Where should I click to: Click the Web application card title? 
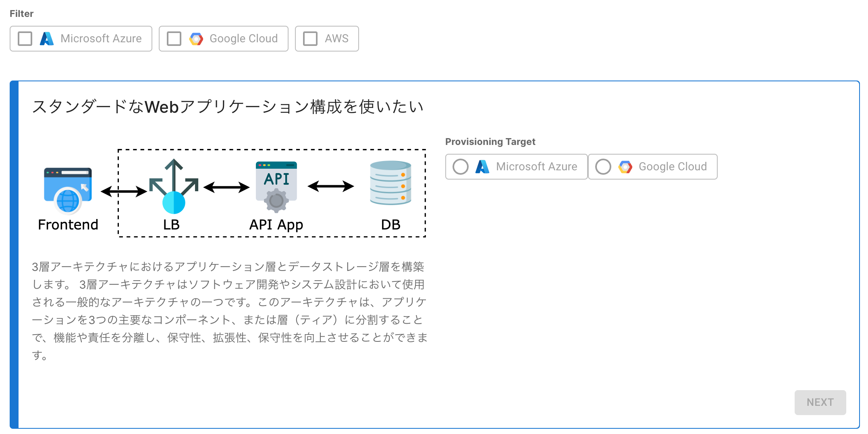(x=228, y=107)
